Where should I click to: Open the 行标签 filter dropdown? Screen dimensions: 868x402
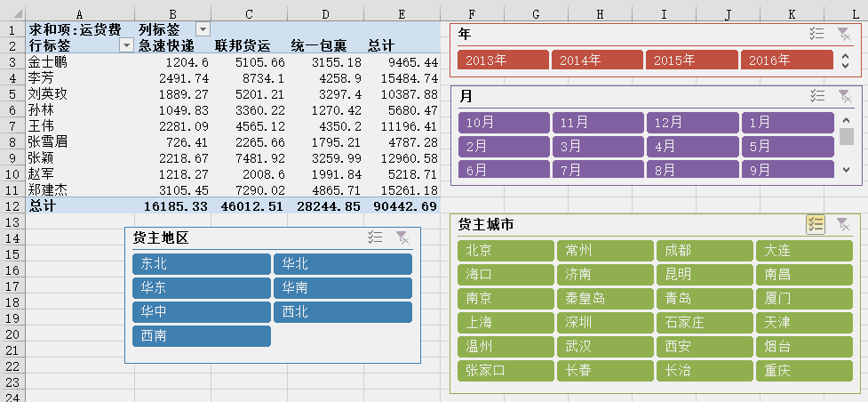coord(125,45)
